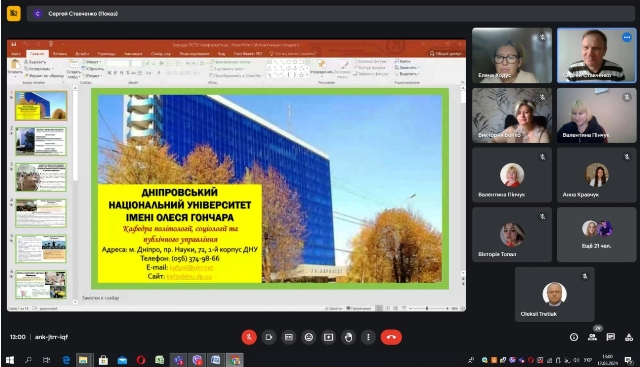This screenshot has width=640, height=367.
Task: Open the activities shapes icon
Action: point(629,337)
